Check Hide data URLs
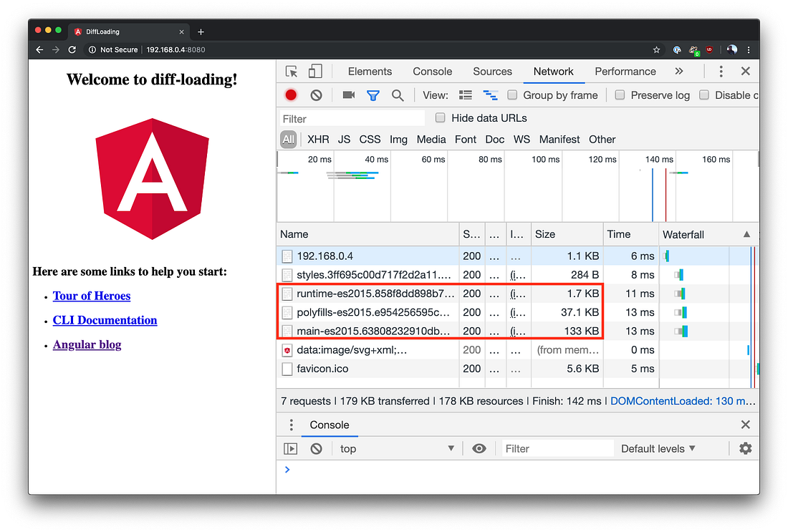788x532 pixels. 440,117
